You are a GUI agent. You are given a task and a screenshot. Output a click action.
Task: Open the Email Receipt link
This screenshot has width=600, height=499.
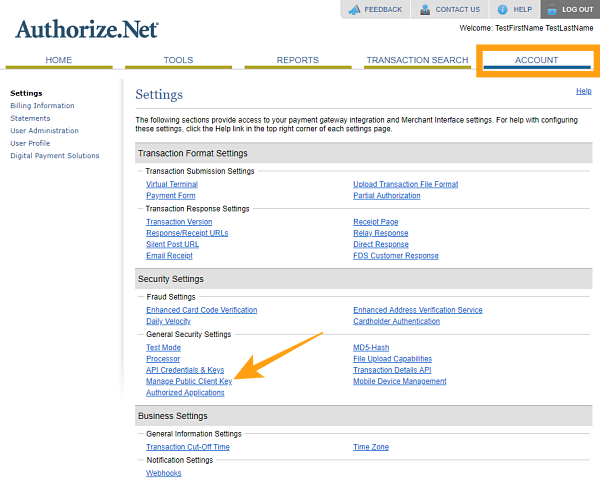pyautogui.click(x=169, y=256)
